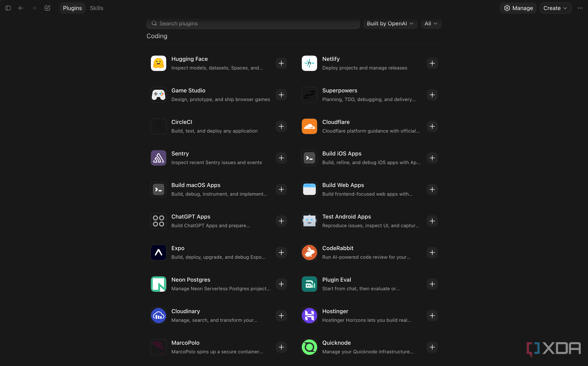
Task: Focus the Search plugins field
Action: tap(253, 24)
